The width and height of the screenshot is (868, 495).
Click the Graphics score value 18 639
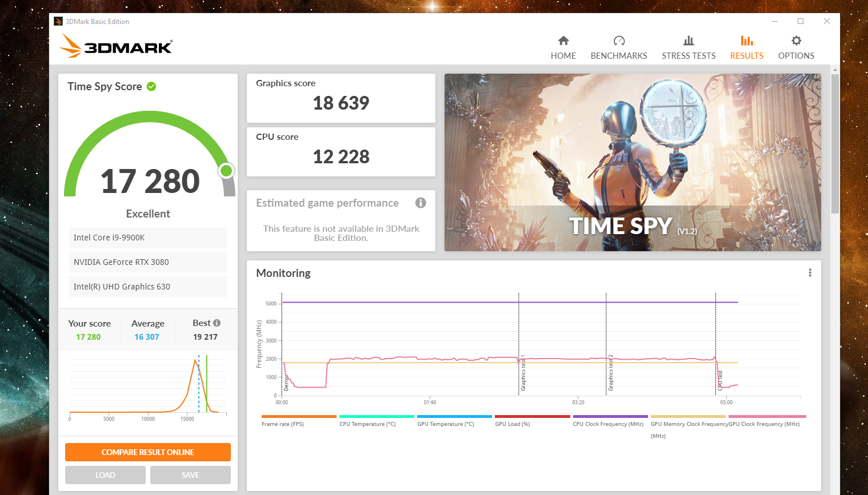pos(341,103)
